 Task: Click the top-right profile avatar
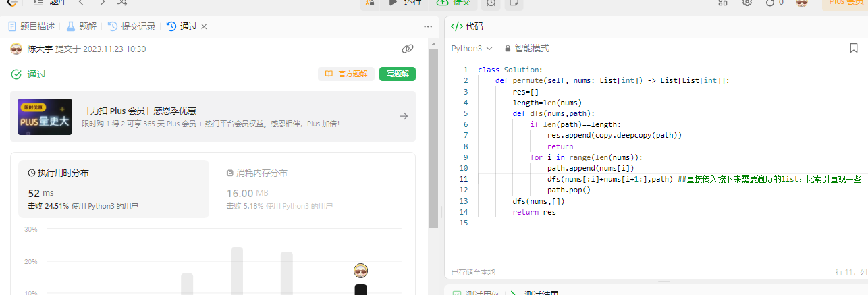[802, 3]
